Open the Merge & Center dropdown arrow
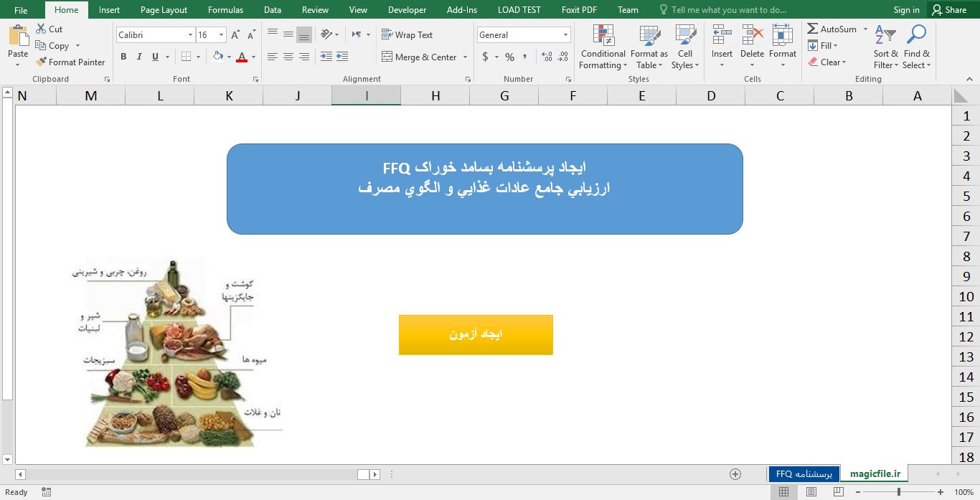Screen dimensions: 980x500 (x=463, y=56)
